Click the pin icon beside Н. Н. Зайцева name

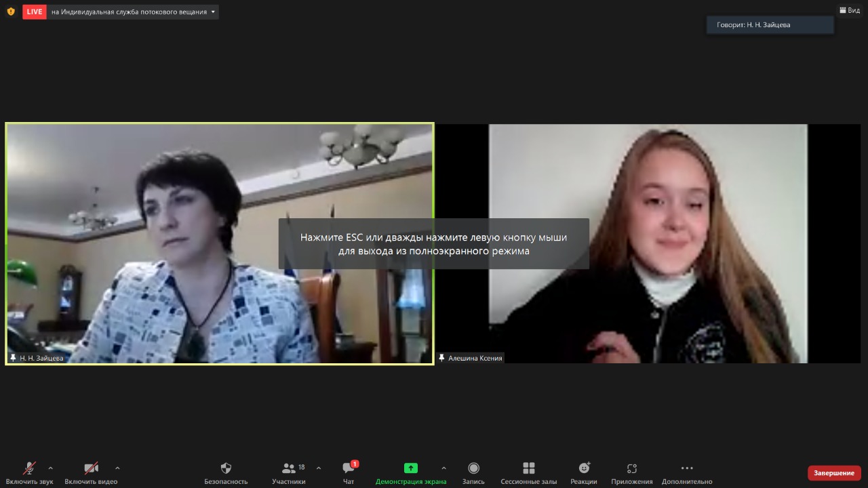coord(13,358)
